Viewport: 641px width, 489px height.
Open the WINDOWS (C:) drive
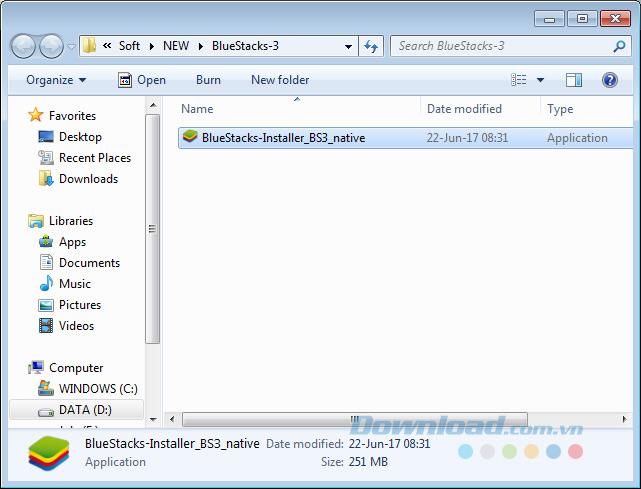[98, 389]
